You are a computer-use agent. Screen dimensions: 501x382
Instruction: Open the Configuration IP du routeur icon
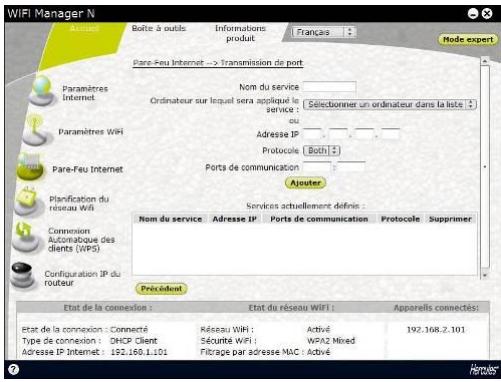coord(23,275)
